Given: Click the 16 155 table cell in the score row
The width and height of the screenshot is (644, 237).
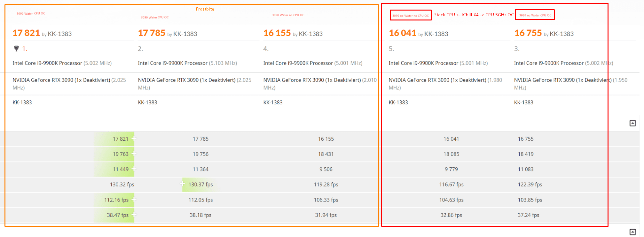Looking at the screenshot, I should [326, 139].
